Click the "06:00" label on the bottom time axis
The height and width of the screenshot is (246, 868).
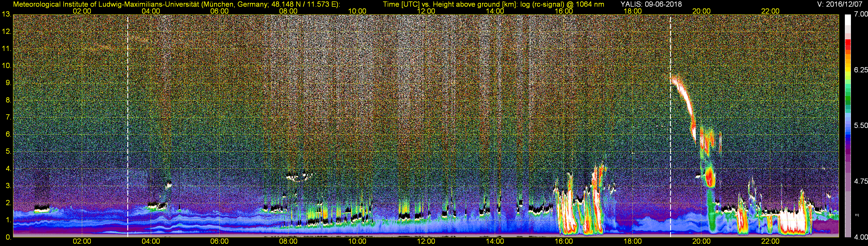coord(219,241)
